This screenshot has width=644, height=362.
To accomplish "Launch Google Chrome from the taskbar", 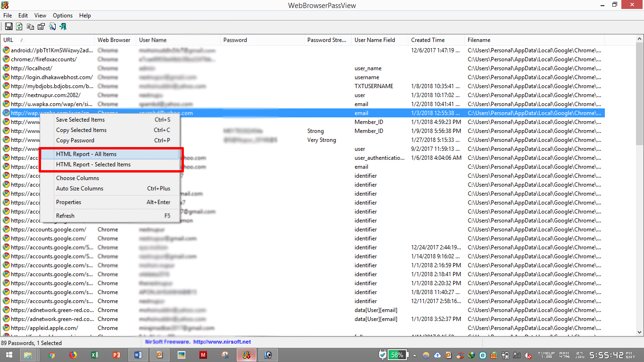I will [x=51, y=355].
